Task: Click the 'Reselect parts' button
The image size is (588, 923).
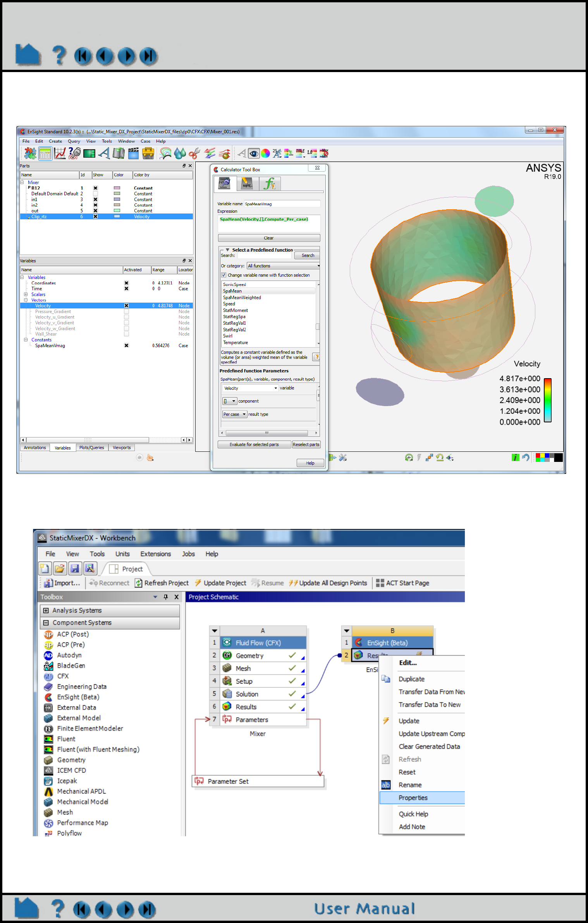Action: tap(306, 444)
